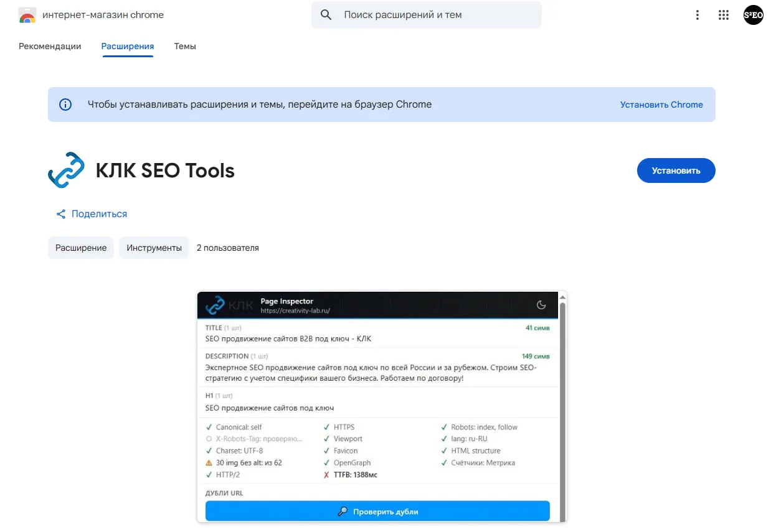Click the share icon beside Поделиться
Screen dimensions: 771x532
coord(61,214)
